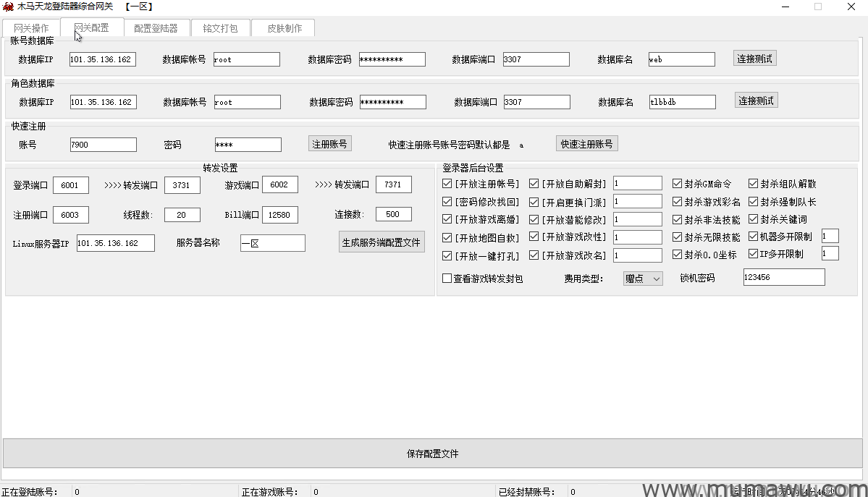Disable the 机器多开限制 checkbox
Viewport: 868px width, 497px height.
[x=753, y=237]
